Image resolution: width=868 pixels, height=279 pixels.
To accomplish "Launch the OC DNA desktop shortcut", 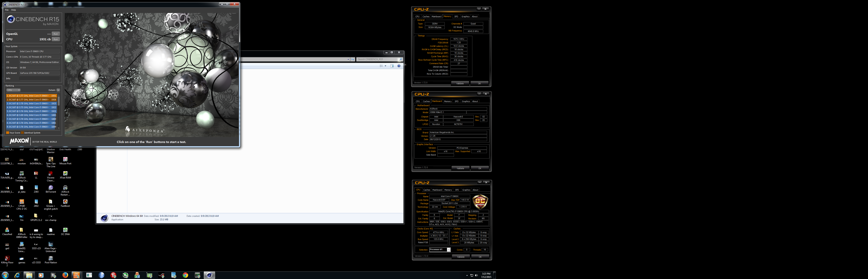I will tap(65, 232).
